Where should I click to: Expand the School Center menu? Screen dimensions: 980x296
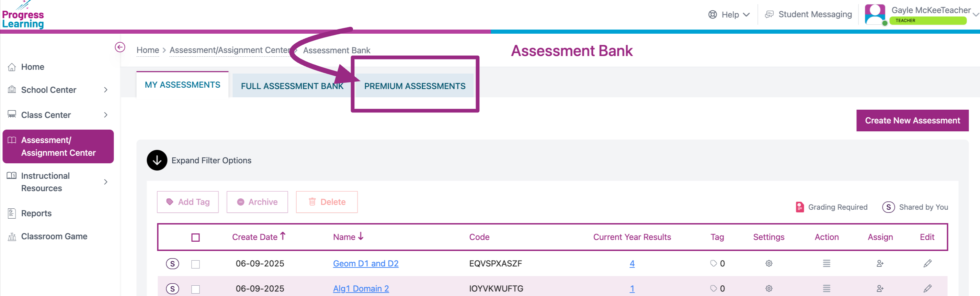[57, 90]
